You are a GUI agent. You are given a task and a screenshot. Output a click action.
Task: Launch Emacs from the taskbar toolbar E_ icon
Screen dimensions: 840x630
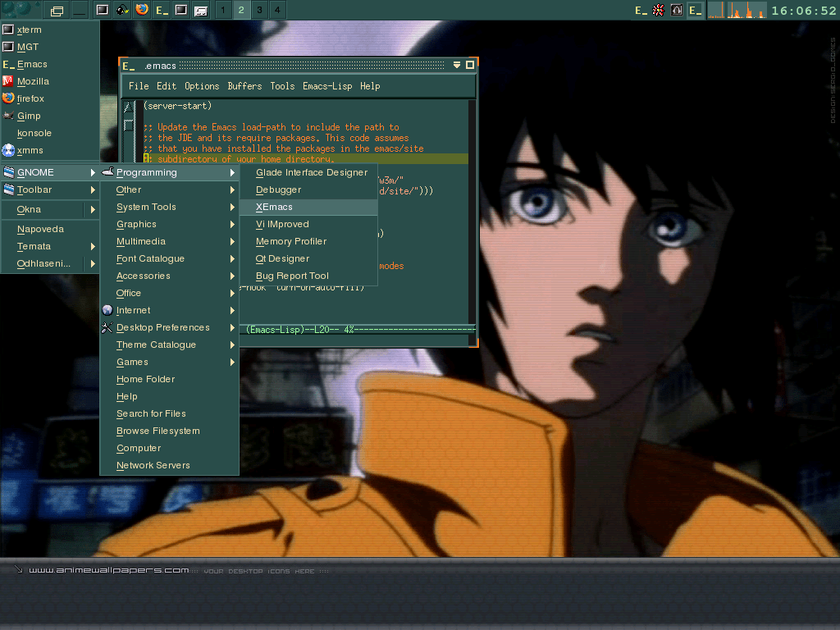[162, 10]
